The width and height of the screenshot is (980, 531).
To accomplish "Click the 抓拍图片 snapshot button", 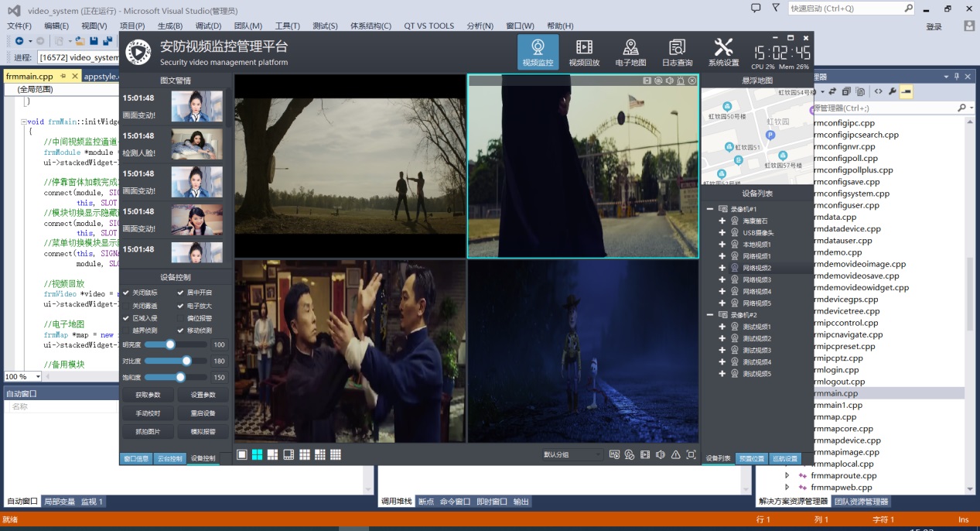I will (x=148, y=431).
